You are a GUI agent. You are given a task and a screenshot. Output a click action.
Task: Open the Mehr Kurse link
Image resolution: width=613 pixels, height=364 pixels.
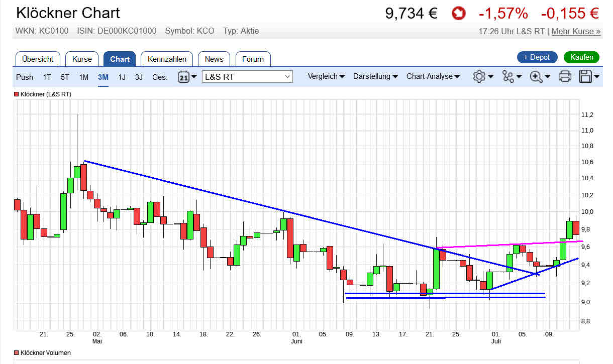click(x=576, y=31)
